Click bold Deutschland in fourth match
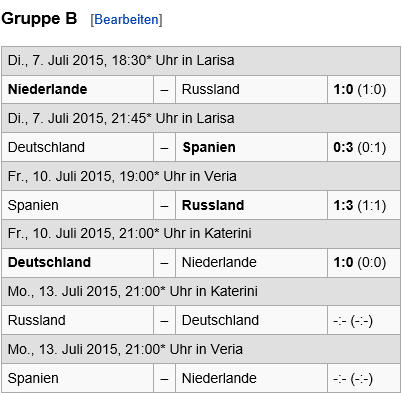 [x=49, y=262]
